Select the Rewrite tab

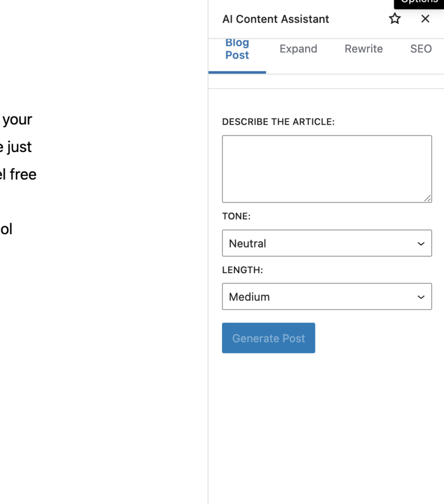364,49
